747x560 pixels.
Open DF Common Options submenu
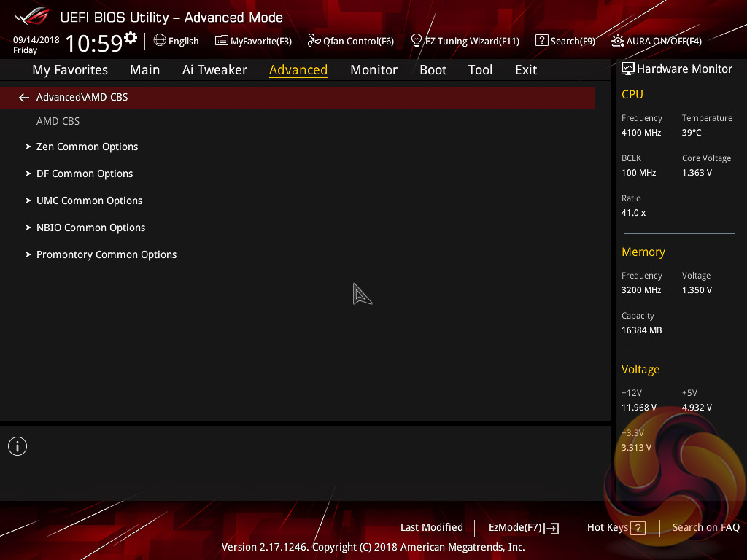(85, 174)
